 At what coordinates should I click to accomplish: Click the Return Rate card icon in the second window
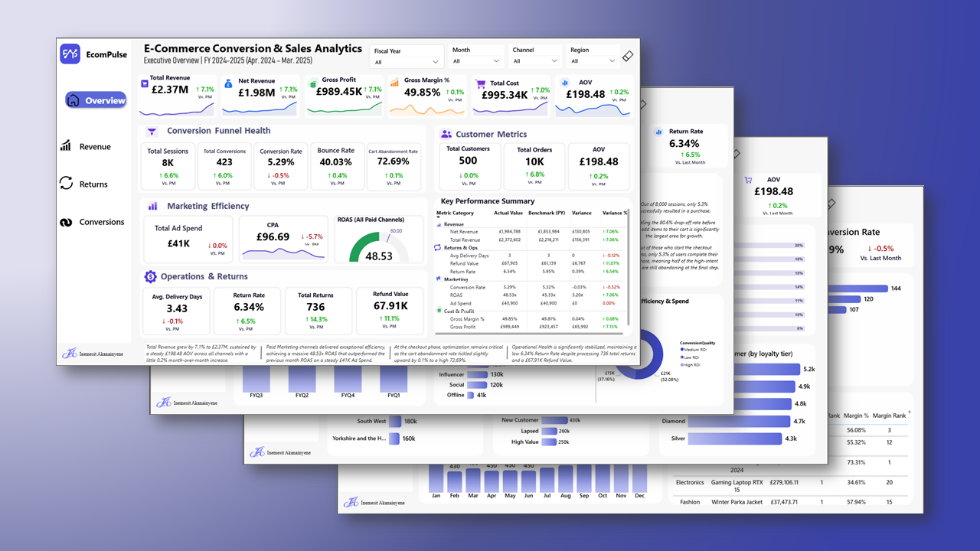[658, 132]
